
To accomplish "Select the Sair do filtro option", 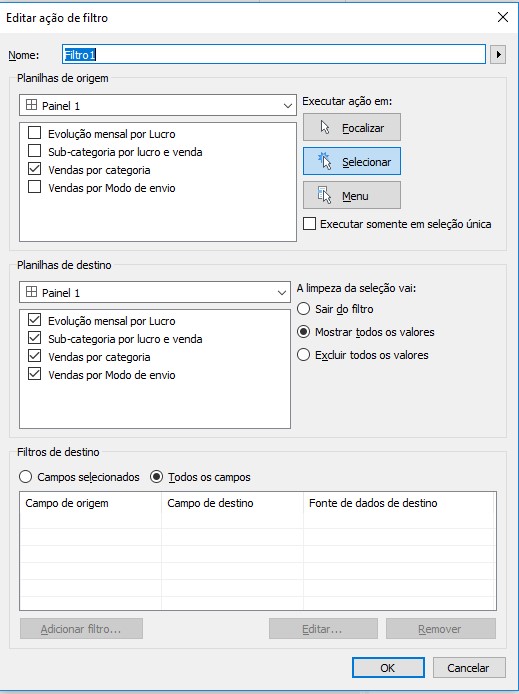I will [303, 308].
